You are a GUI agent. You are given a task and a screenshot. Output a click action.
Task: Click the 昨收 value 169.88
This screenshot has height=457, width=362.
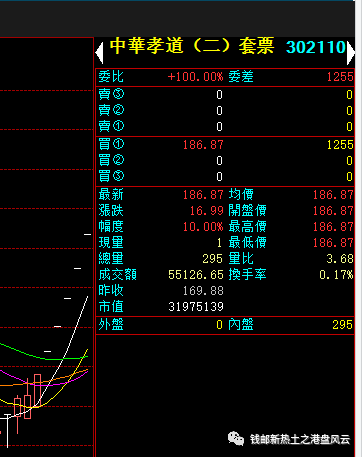coord(203,291)
